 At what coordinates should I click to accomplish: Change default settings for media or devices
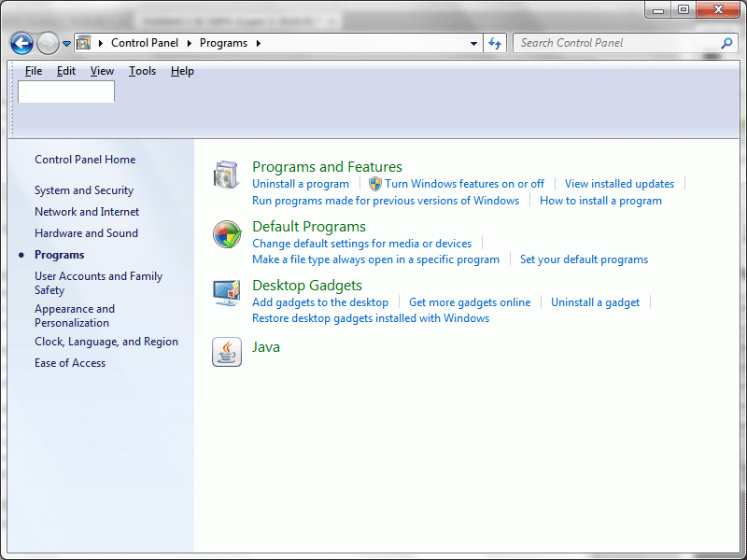[x=361, y=244]
